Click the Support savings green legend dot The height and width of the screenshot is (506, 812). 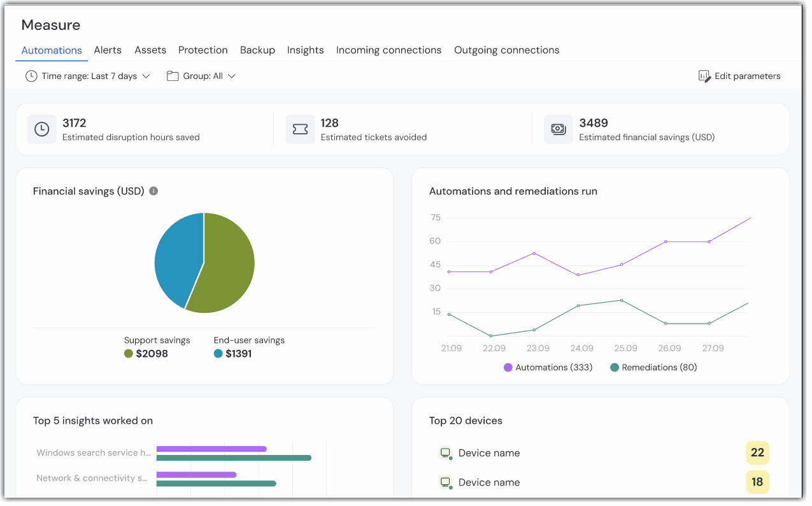(x=129, y=354)
